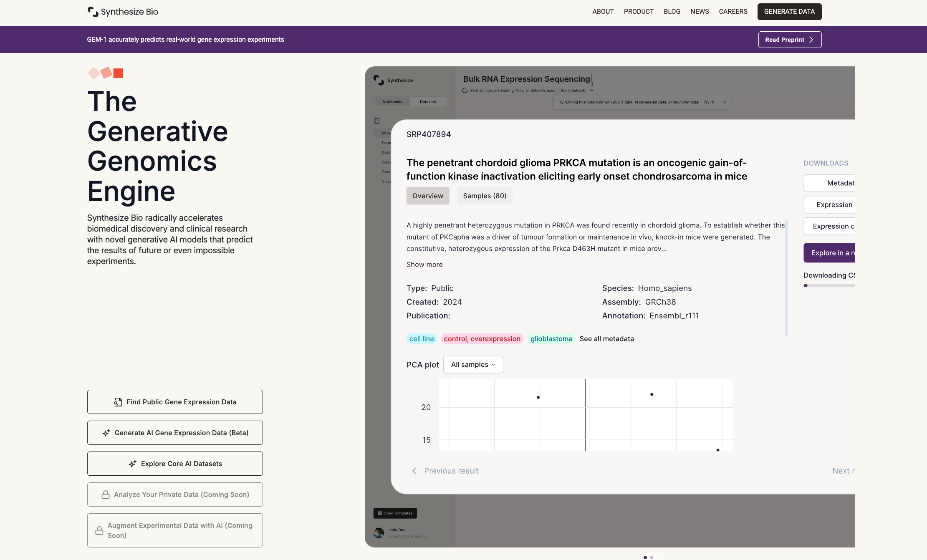Image resolution: width=927 pixels, height=560 pixels.
Task: Select the Overview tab
Action: tap(428, 196)
